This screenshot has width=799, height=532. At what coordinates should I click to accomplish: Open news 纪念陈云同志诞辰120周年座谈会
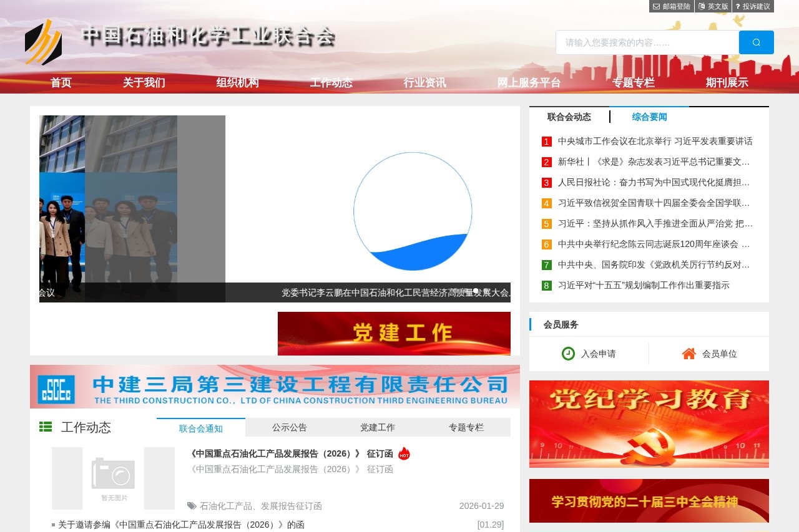[654, 244]
